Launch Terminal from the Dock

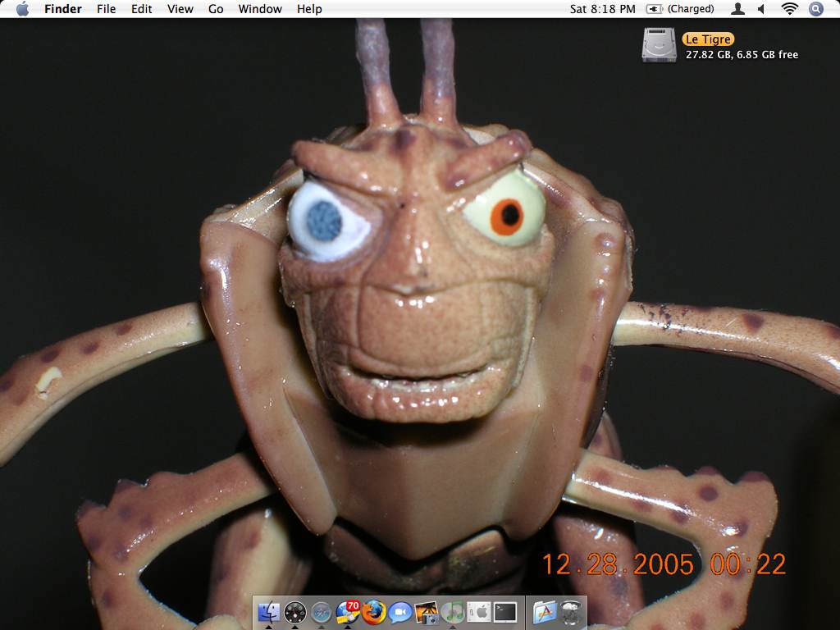pos(505,612)
